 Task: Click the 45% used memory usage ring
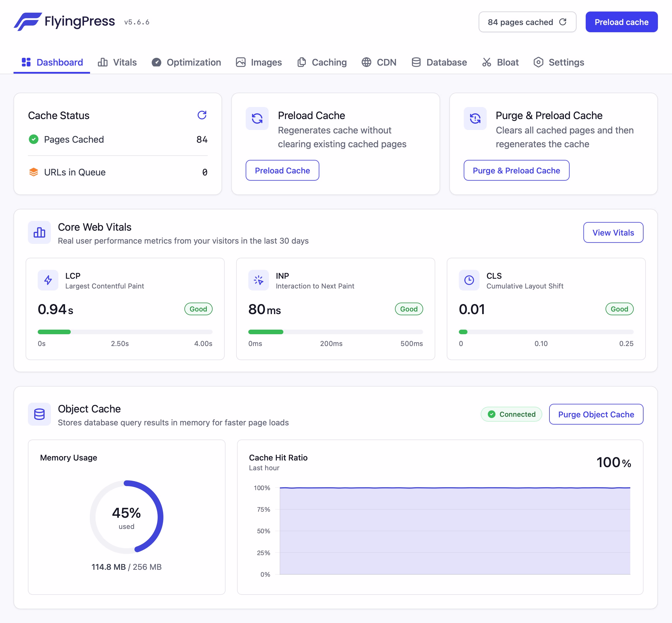coord(127,517)
